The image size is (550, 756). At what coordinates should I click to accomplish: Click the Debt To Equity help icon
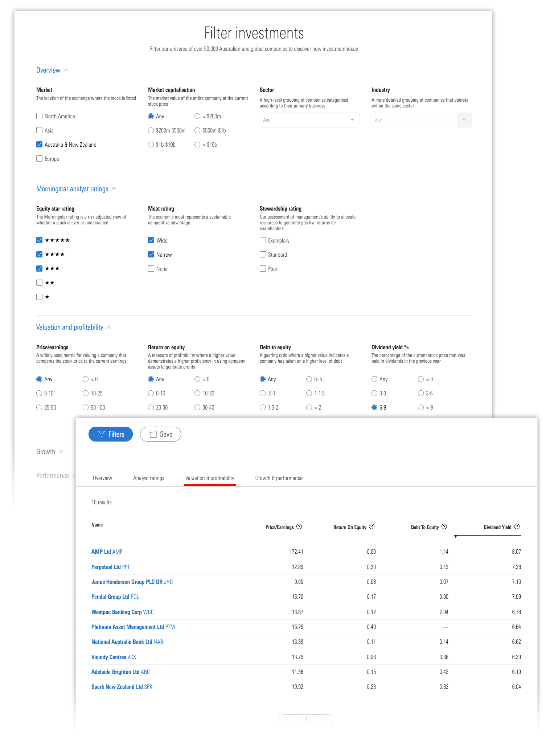[444, 527]
